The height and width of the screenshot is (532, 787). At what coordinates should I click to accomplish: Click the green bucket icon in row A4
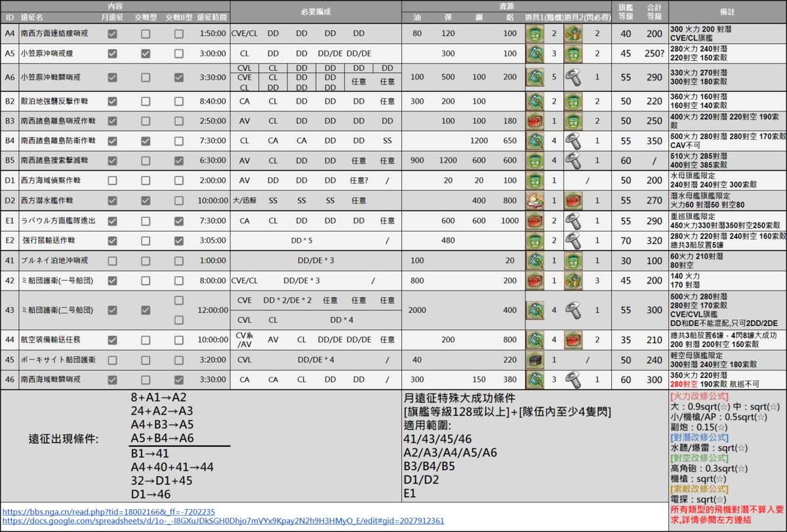pos(536,33)
